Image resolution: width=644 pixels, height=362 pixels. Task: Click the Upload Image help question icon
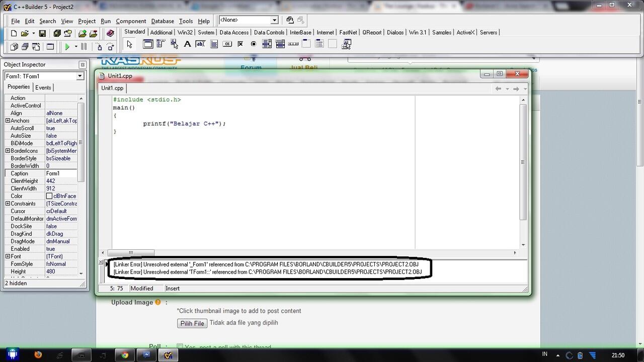click(158, 303)
